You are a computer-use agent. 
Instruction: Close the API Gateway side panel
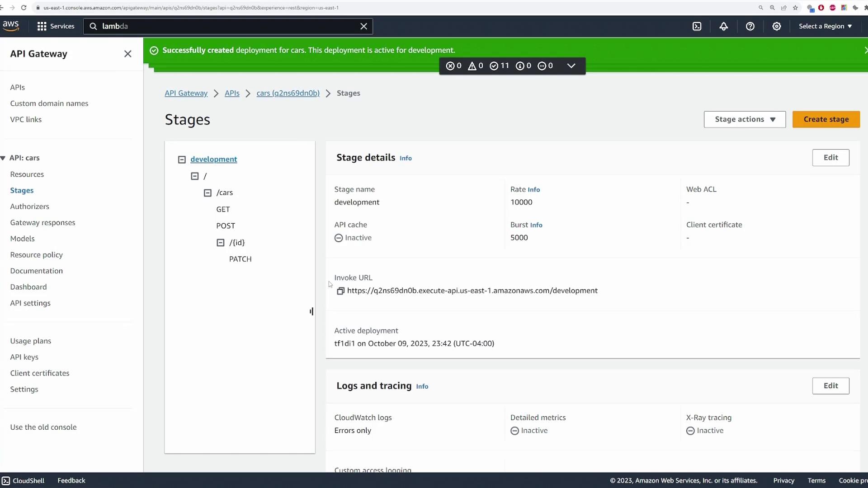click(127, 54)
